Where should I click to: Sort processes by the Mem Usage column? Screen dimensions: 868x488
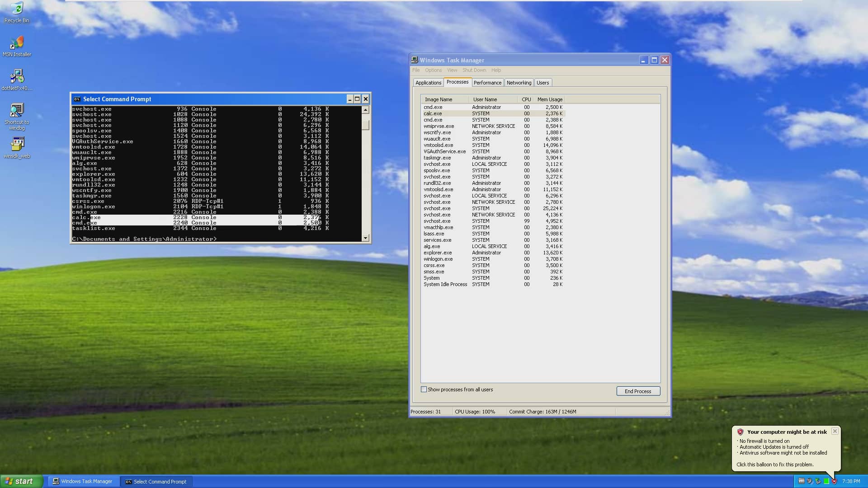click(549, 99)
